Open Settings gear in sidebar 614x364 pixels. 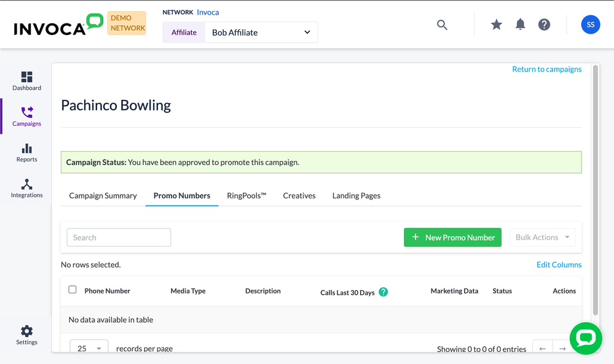[26, 335]
